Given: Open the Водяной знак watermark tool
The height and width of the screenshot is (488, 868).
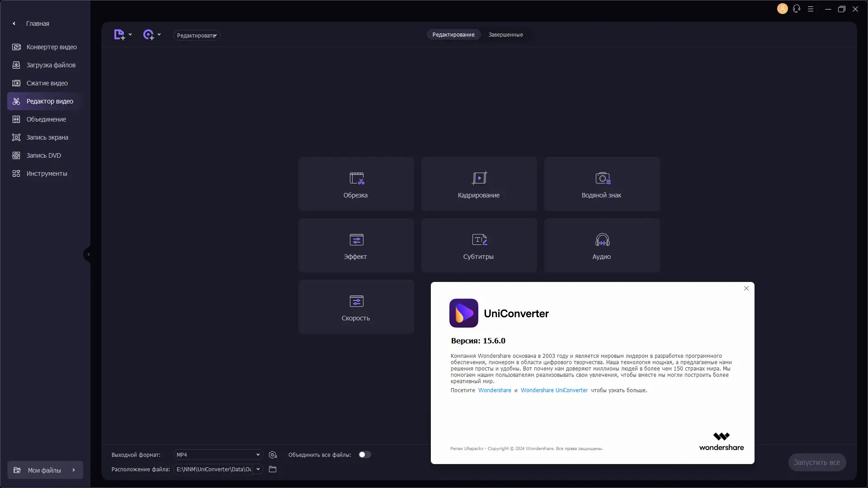Looking at the screenshot, I should (602, 184).
